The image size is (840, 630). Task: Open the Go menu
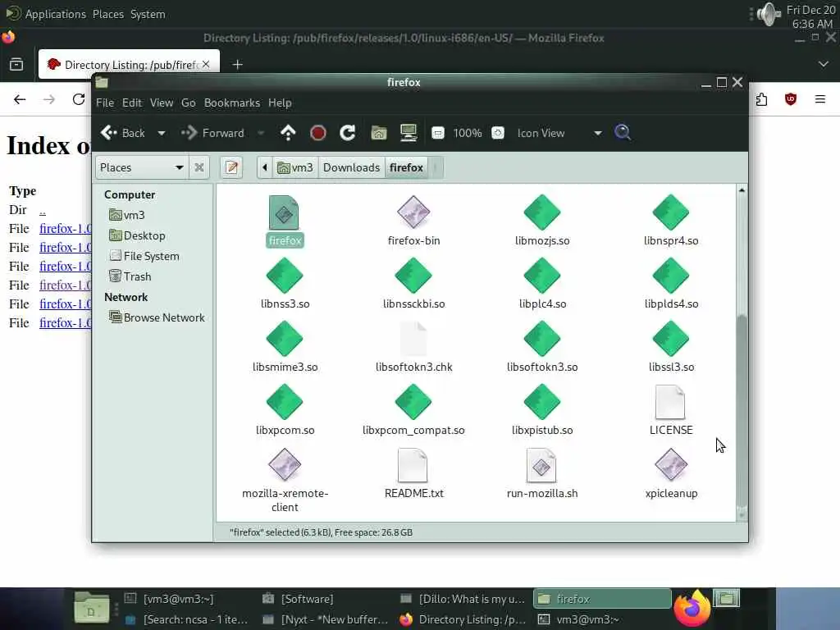tap(188, 103)
